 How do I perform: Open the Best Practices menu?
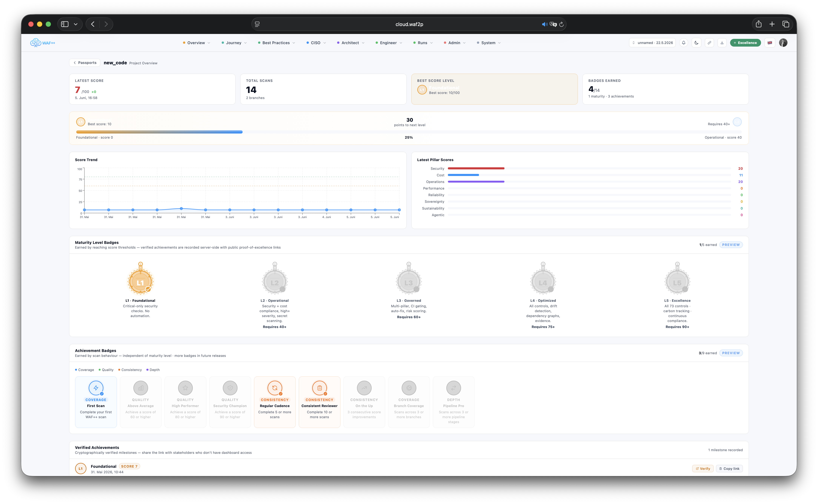coord(276,43)
